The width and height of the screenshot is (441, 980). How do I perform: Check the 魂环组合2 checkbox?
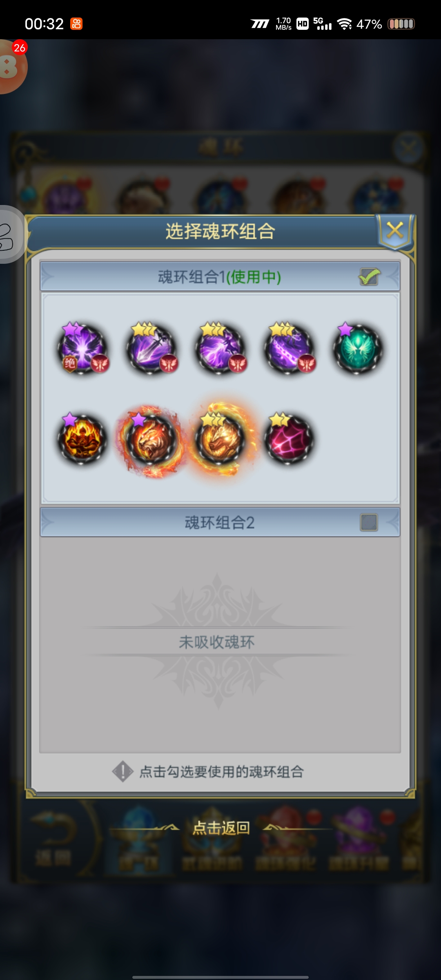[x=369, y=522]
